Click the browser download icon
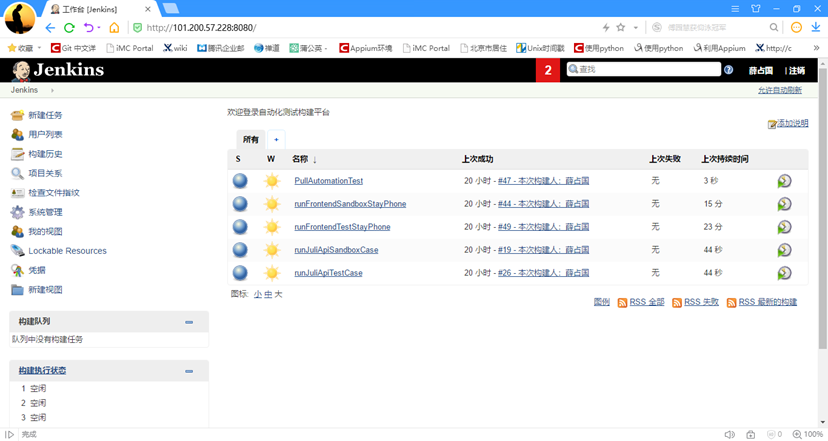Viewport: 828px width, 441px height. [x=815, y=27]
